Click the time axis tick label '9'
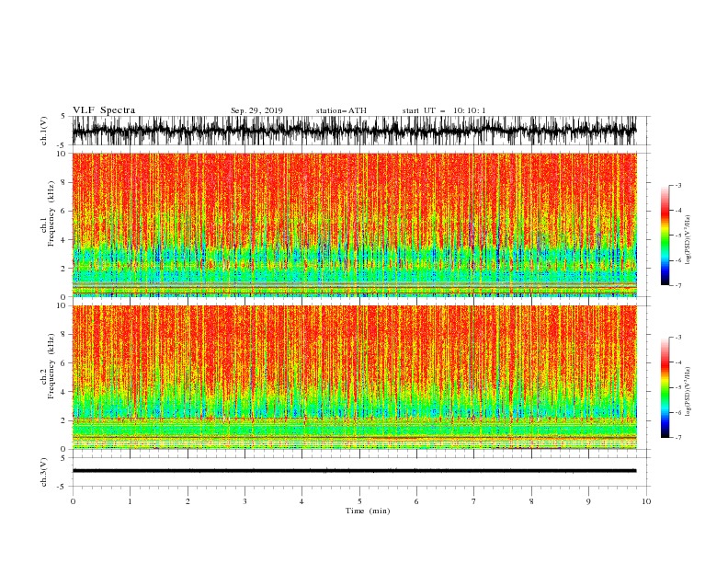 588,501
